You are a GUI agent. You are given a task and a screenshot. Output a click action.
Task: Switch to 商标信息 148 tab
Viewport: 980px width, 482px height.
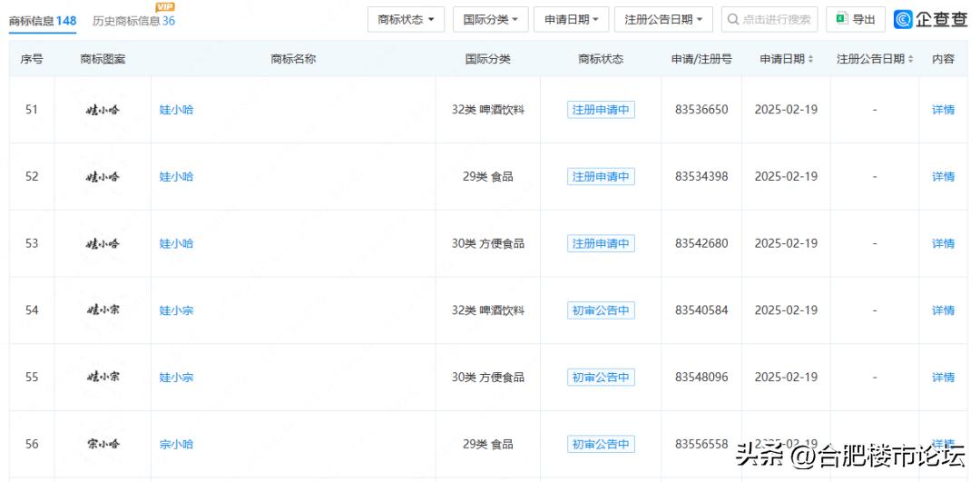pos(43,21)
